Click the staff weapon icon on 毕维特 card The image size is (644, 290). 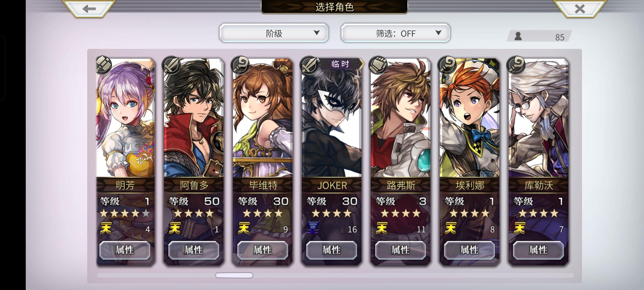[x=240, y=65]
